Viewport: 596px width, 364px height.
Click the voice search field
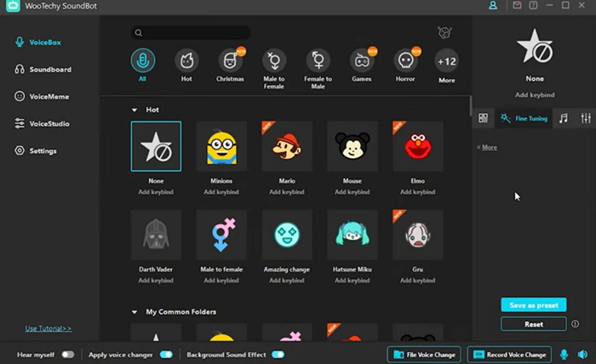tap(191, 32)
